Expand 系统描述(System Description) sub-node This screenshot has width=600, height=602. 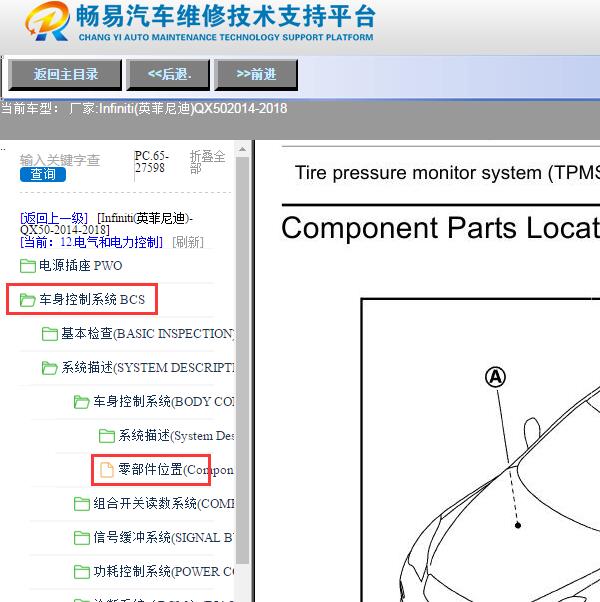tap(176, 436)
